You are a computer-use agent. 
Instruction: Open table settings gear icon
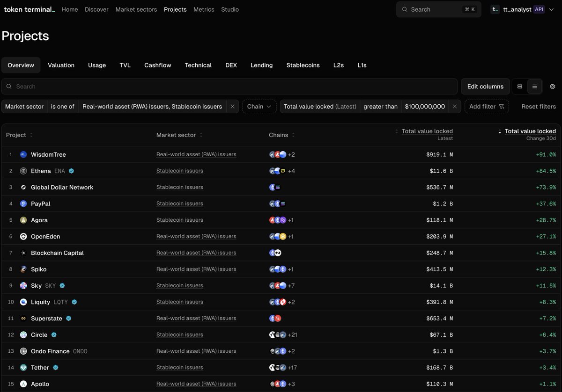553,87
